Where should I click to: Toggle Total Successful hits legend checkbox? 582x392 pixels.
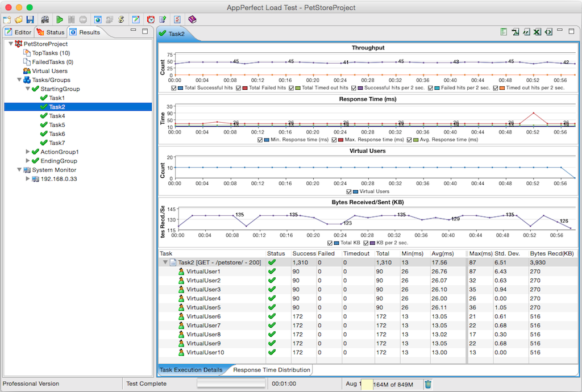tap(174, 88)
